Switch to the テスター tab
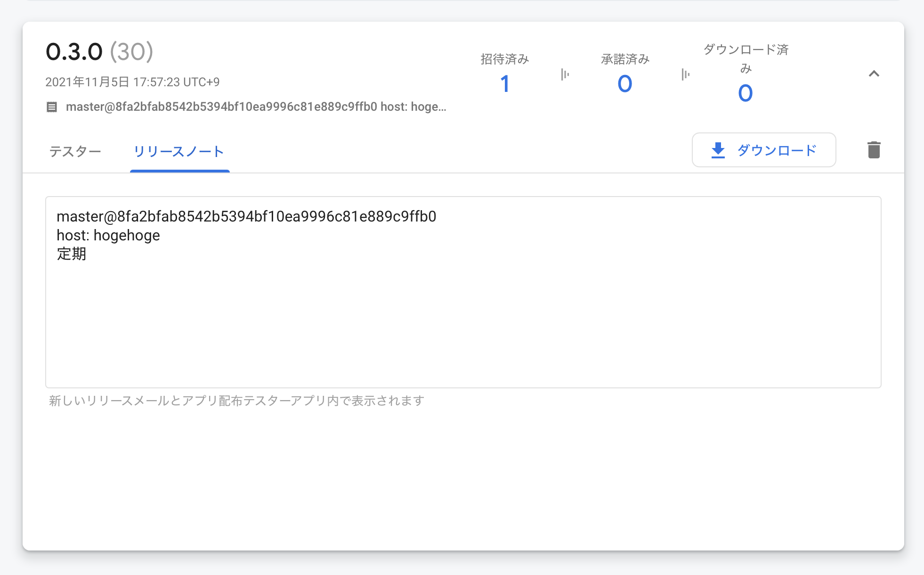This screenshot has height=575, width=924. click(75, 151)
